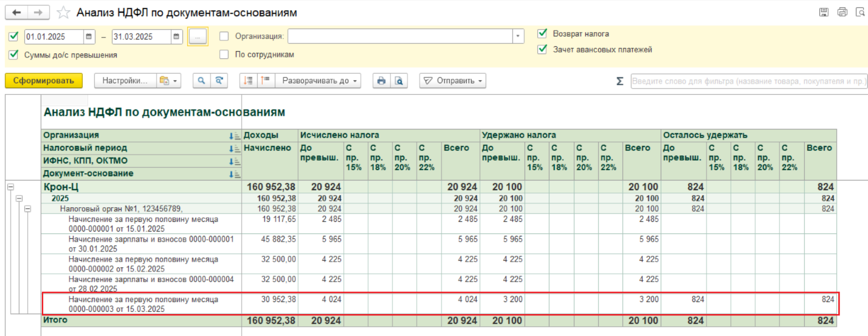
Task: Click the sigma sum icon
Action: coord(619,81)
